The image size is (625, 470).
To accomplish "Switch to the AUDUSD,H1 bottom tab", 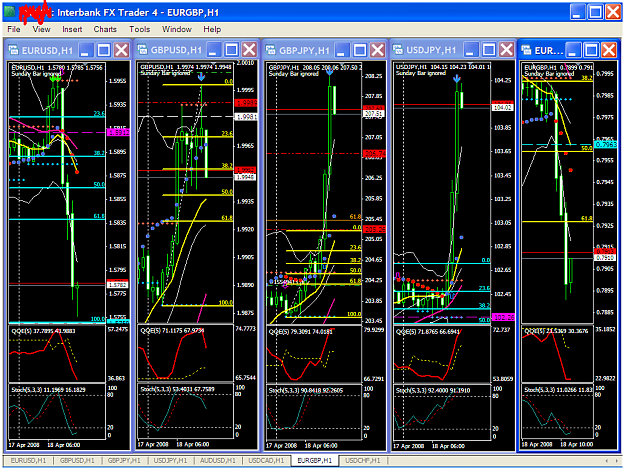I will click(218, 460).
